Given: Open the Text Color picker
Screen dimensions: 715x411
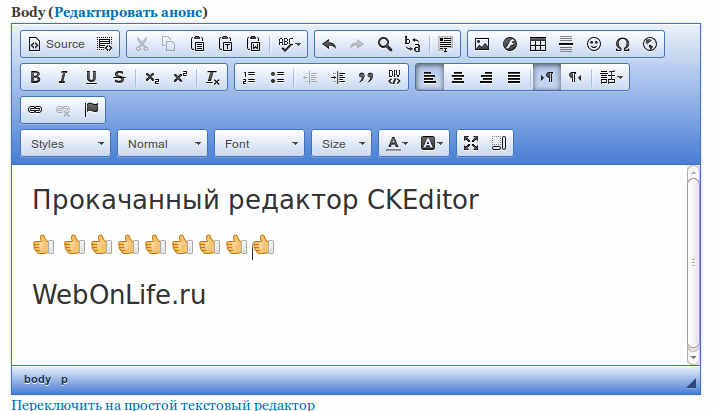Looking at the screenshot, I should (x=396, y=144).
